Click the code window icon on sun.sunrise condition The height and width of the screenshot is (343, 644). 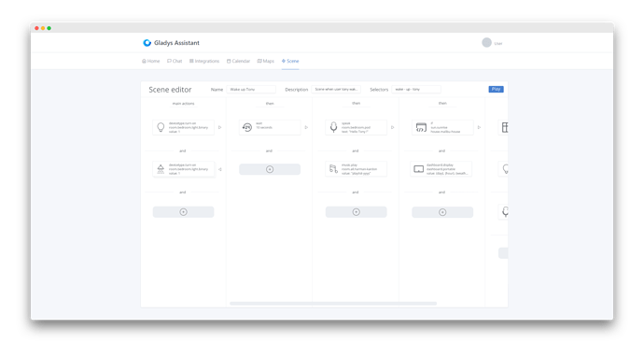click(421, 127)
